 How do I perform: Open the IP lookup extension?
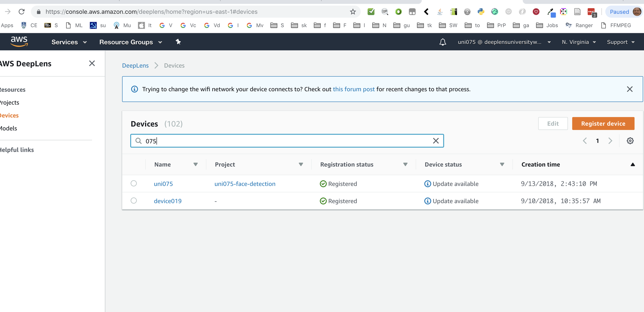(385, 12)
